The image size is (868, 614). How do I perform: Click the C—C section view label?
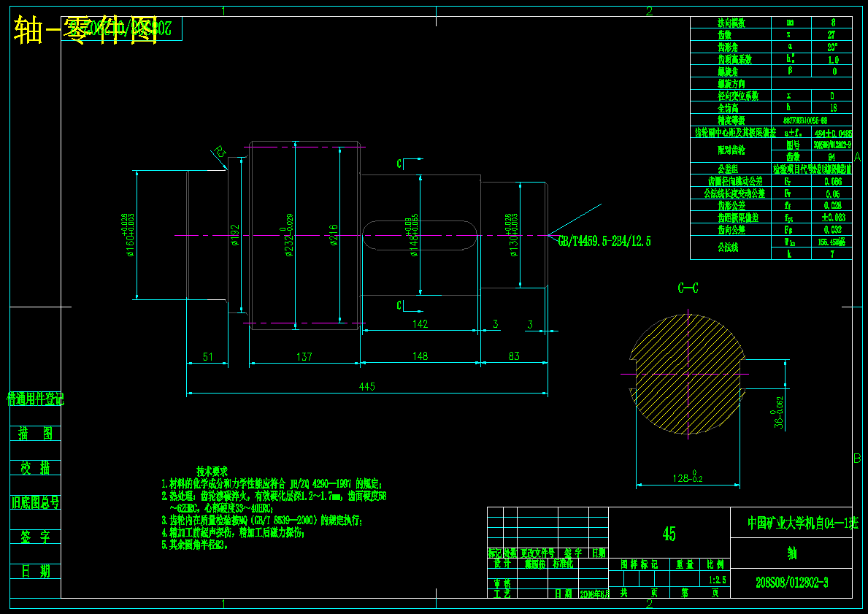[688, 288]
